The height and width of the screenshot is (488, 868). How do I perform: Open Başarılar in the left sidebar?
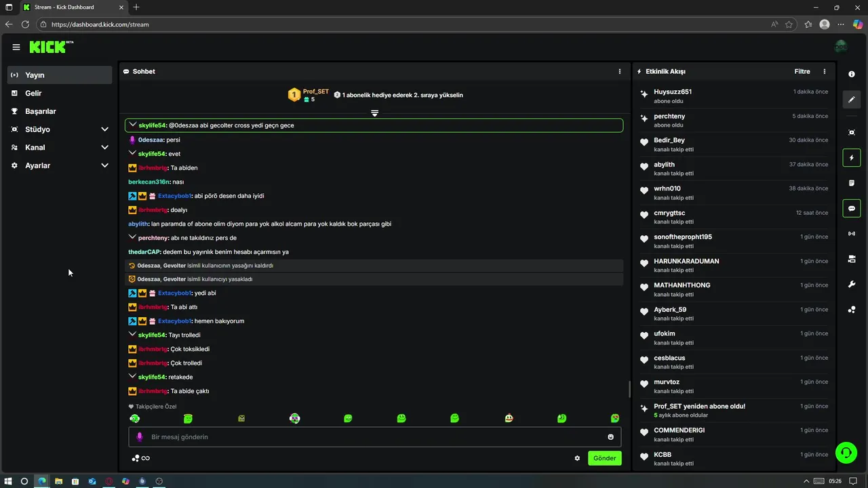point(60,111)
